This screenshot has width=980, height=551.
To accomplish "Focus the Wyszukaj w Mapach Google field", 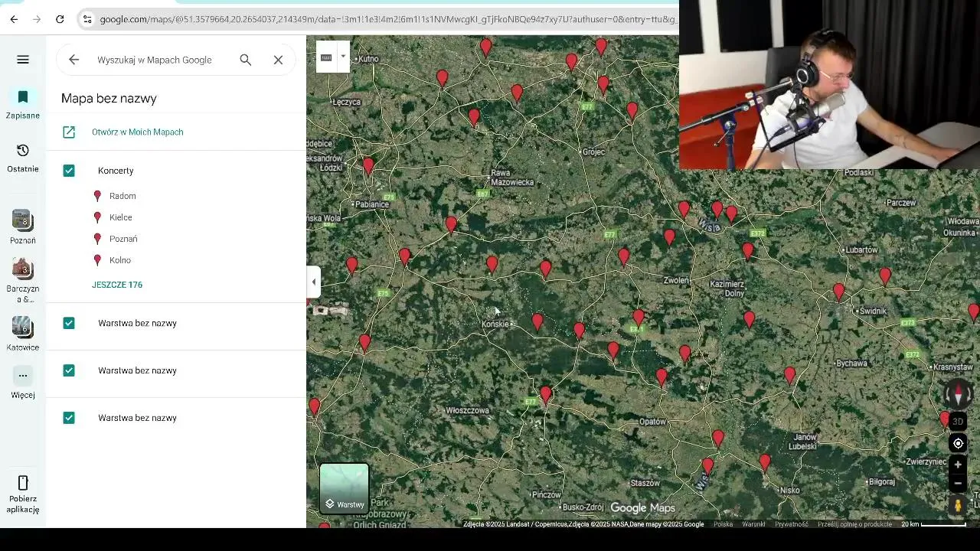I will [x=155, y=60].
